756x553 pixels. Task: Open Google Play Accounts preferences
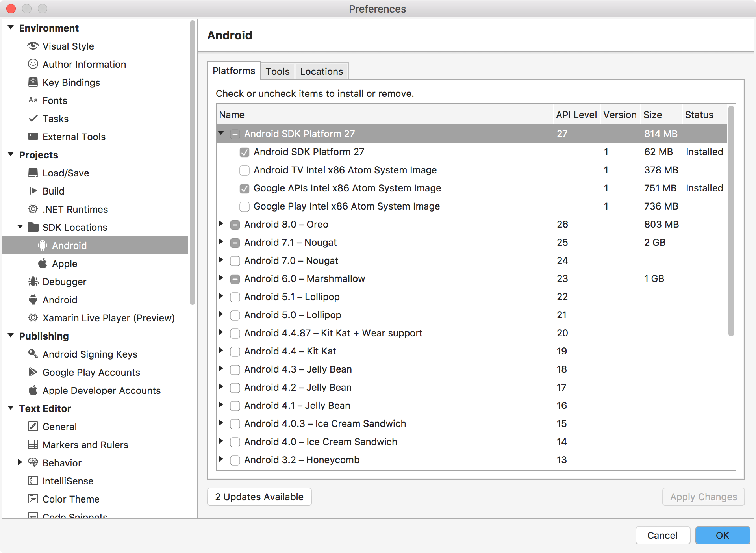91,372
